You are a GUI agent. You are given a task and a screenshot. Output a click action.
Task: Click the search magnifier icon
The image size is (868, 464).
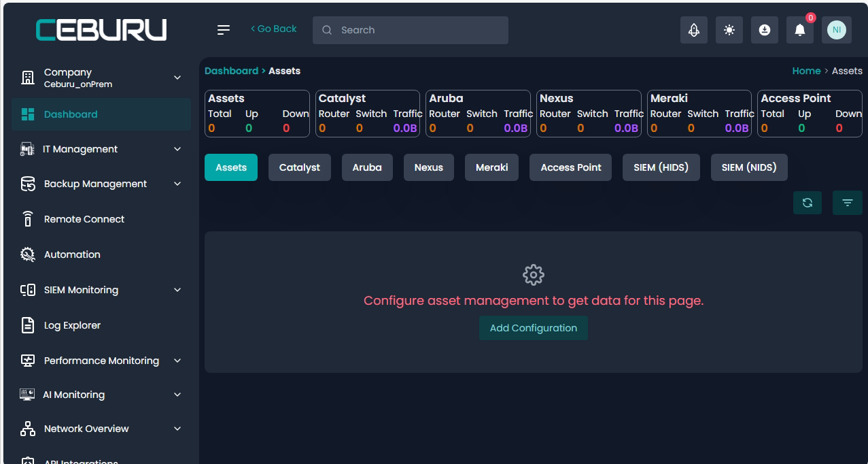pos(327,30)
